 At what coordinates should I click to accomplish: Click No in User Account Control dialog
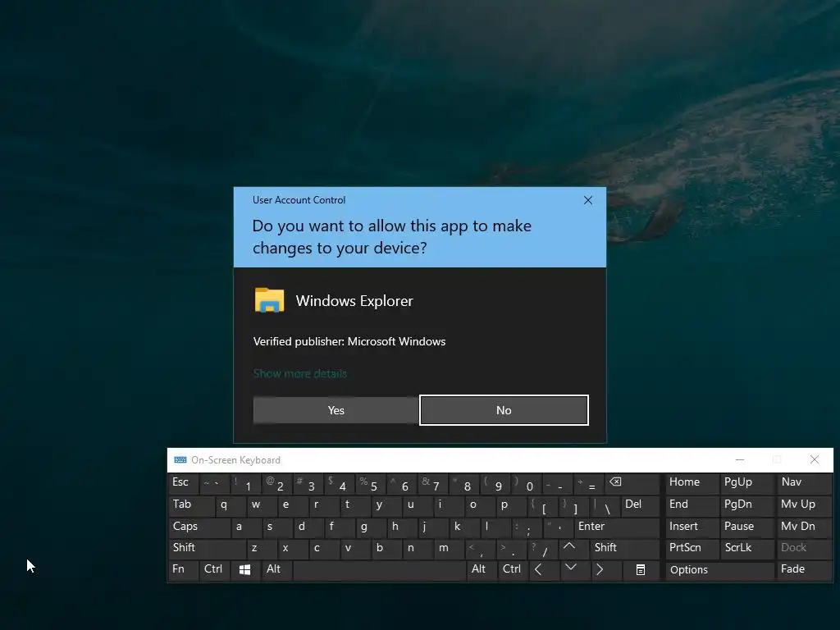pyautogui.click(x=504, y=410)
